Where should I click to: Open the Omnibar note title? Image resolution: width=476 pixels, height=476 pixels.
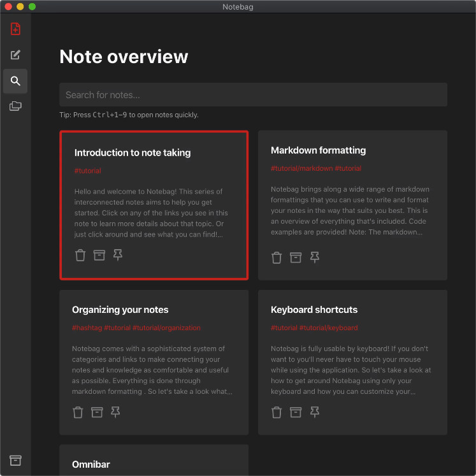[x=90, y=465]
